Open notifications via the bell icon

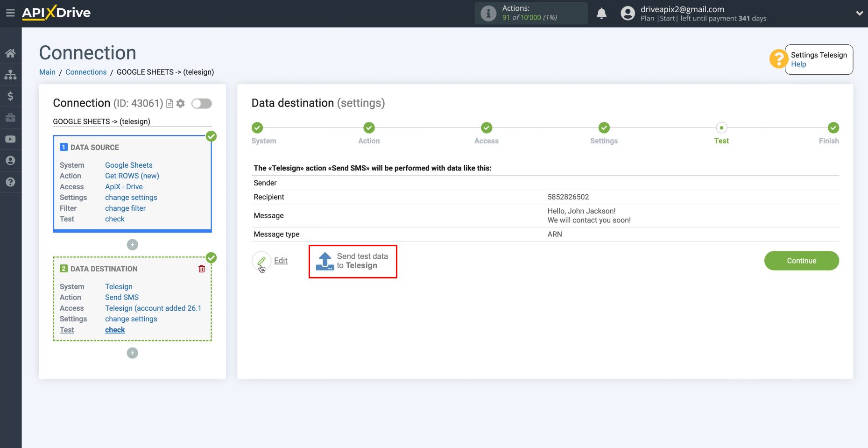pyautogui.click(x=602, y=13)
